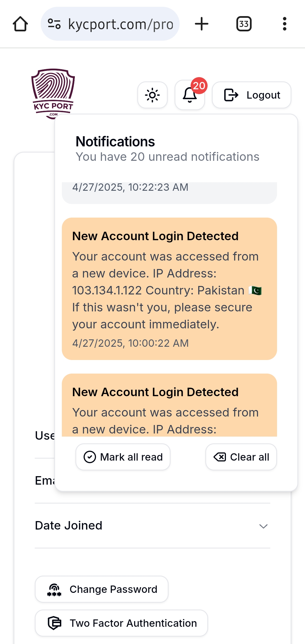The image size is (305, 644).
Task: Click the Date Joined row label
Action: (x=69, y=526)
